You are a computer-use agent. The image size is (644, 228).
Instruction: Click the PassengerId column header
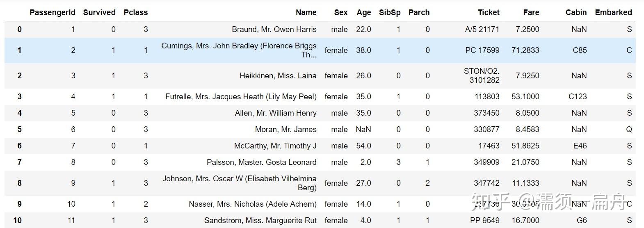point(53,12)
